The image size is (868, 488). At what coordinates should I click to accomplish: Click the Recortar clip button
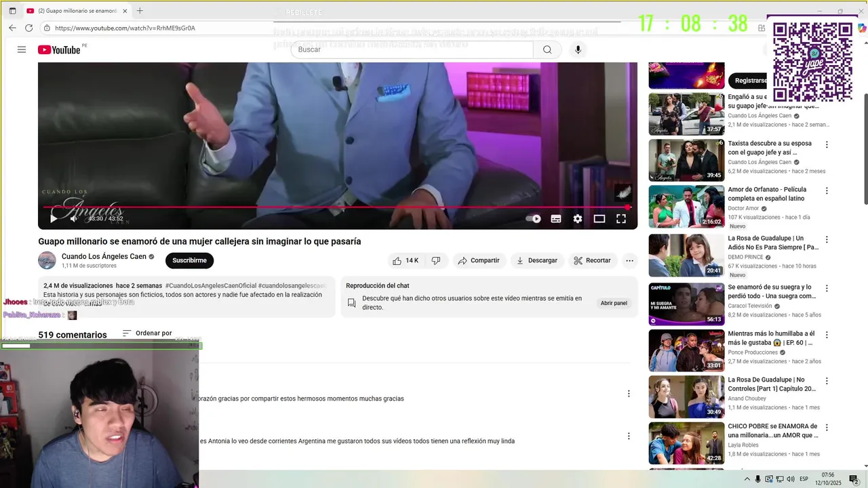[593, 260]
